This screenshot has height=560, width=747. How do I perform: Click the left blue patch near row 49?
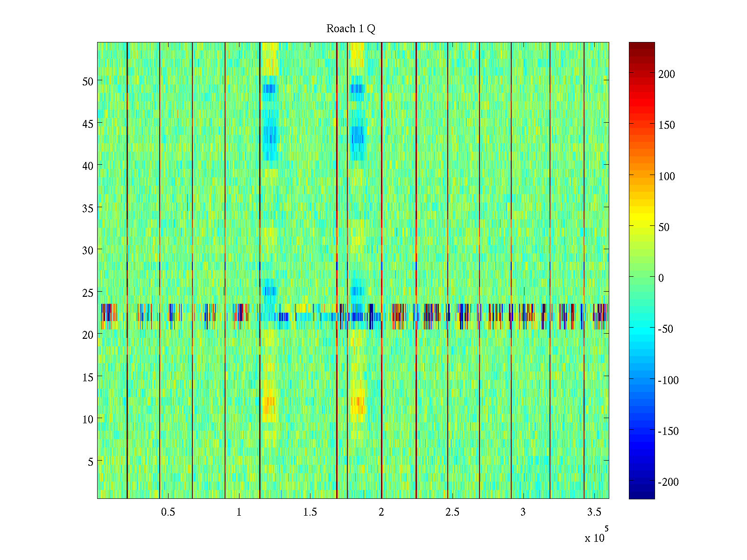tap(269, 88)
